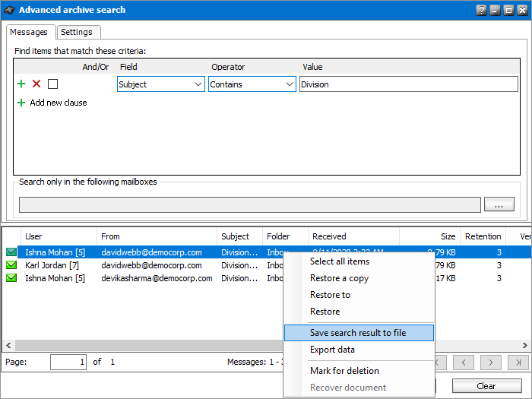This screenshot has height=399, width=532.
Task: Open the Field dropdown showing Subject
Action: click(161, 84)
